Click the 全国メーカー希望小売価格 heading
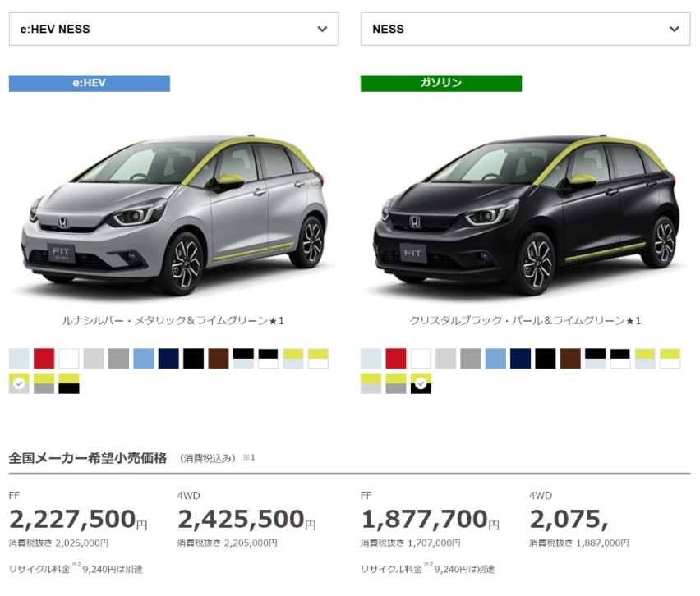This screenshot has height=596, width=700. click(88, 458)
